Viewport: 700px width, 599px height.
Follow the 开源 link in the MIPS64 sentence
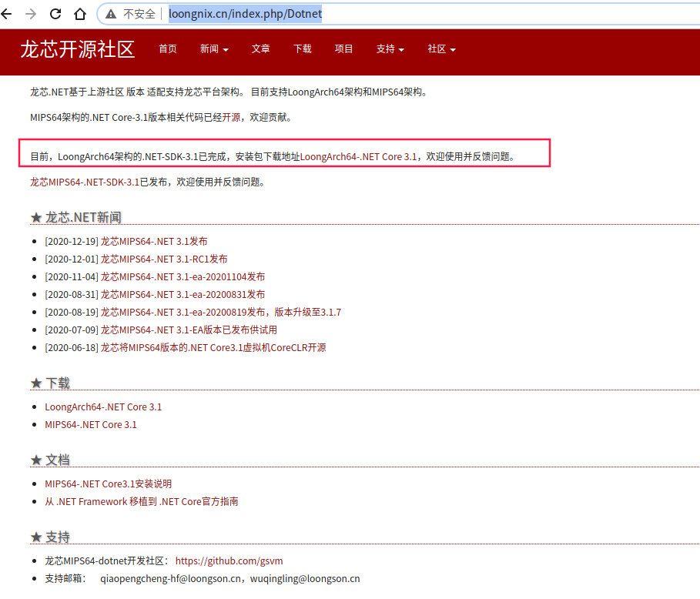[231, 117]
